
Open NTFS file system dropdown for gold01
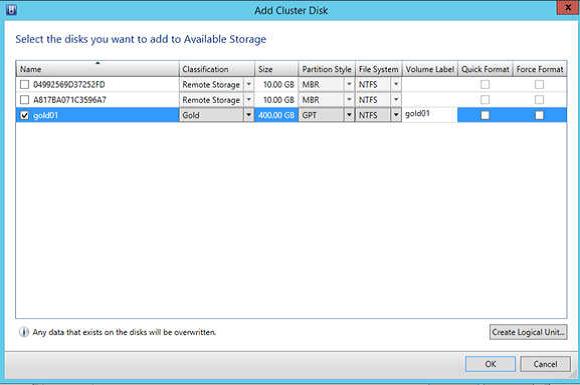click(x=396, y=115)
